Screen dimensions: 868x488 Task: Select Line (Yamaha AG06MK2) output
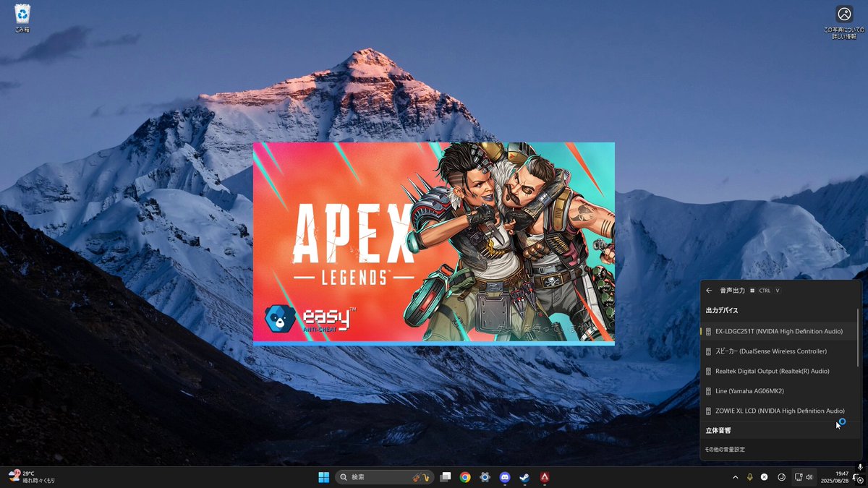[x=780, y=391]
